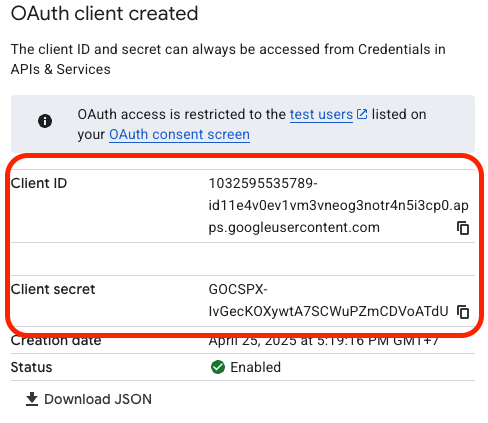The height and width of the screenshot is (423, 488).
Task: Click the Client secret field label
Action: 53,289
